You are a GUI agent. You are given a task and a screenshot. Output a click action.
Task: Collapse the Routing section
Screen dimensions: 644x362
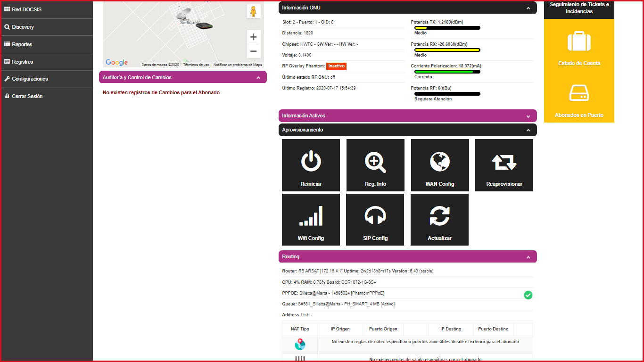[528, 257]
